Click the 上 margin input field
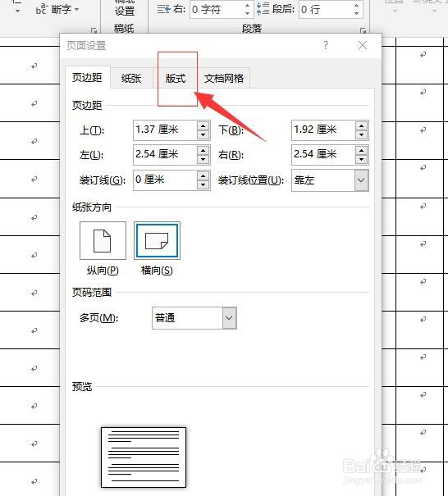448x496 pixels. (165, 130)
